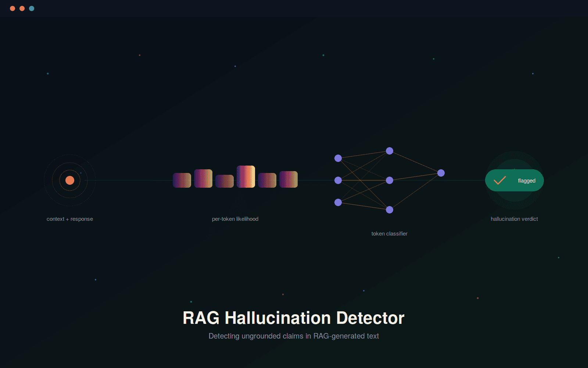Select the rightmost per-token likelihood bar
588x368 pixels.
[288, 179]
